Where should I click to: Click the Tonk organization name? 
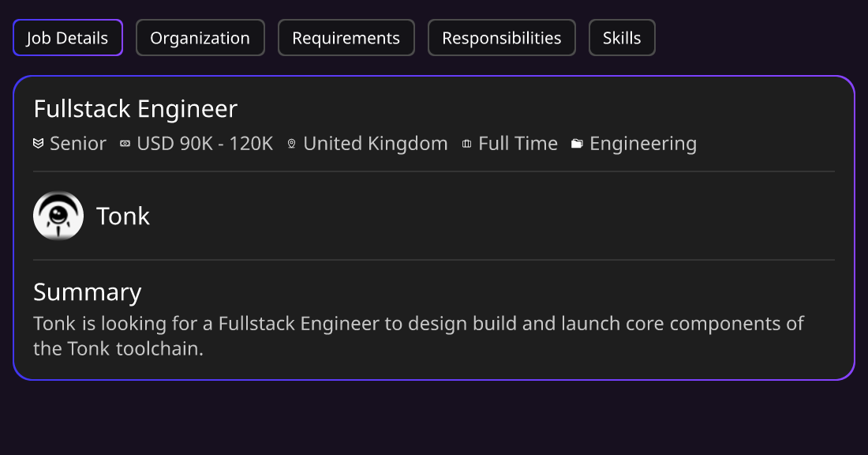point(123,216)
